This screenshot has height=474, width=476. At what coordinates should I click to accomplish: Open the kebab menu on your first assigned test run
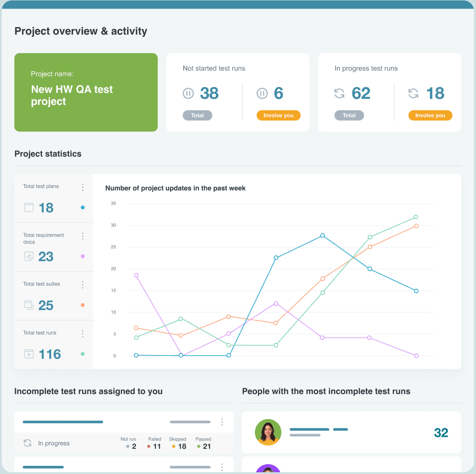coord(222,422)
